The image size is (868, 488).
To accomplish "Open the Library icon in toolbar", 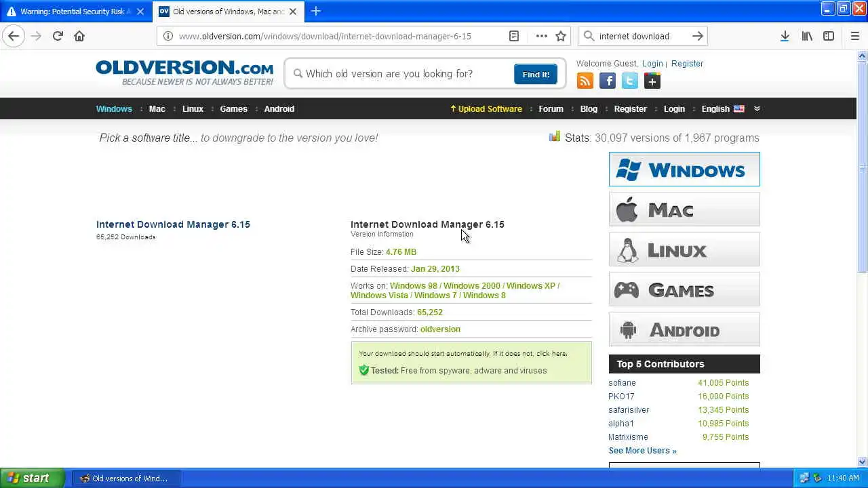I will click(x=807, y=36).
